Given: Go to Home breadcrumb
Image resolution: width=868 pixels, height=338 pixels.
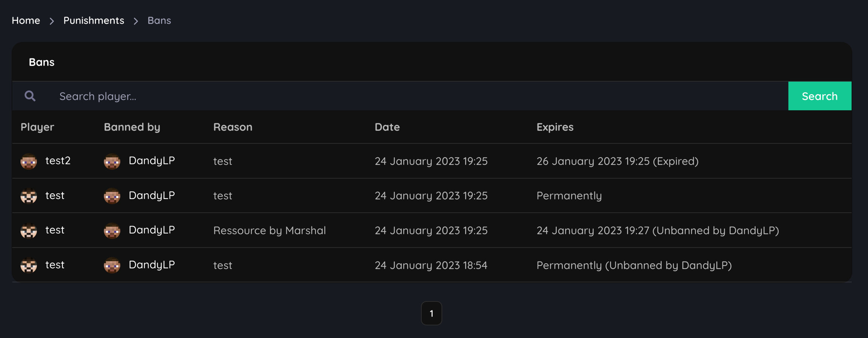Looking at the screenshot, I should point(26,20).
